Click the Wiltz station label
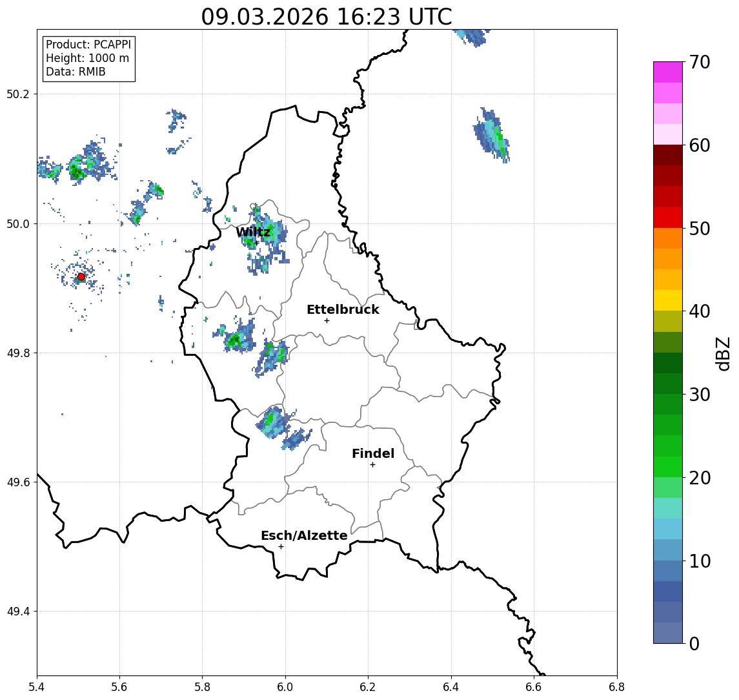This screenshot has width=739, height=700. (x=253, y=232)
